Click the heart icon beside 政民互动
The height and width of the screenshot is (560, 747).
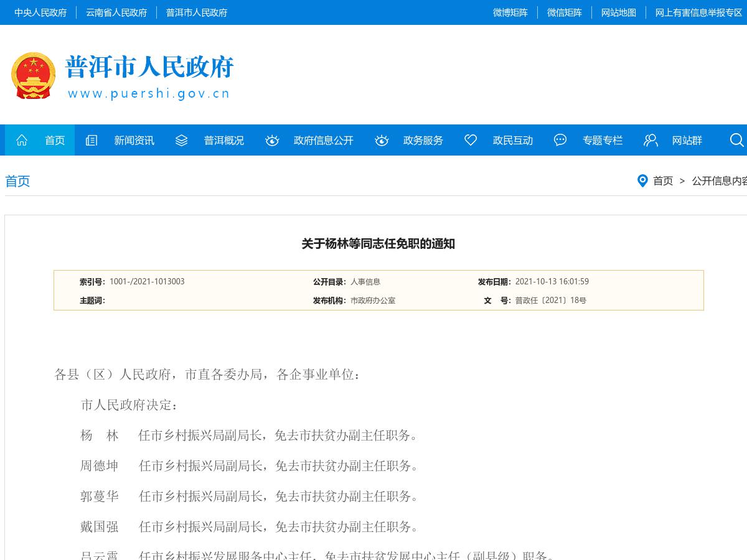[471, 140]
